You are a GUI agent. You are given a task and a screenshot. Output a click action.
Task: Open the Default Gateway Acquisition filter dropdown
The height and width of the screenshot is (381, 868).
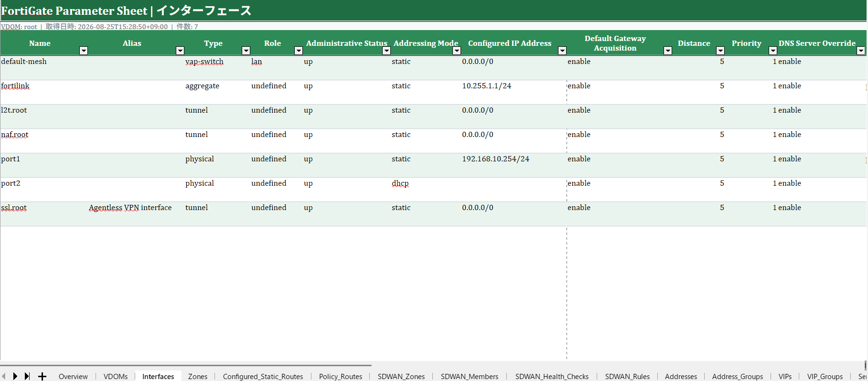[x=668, y=51]
